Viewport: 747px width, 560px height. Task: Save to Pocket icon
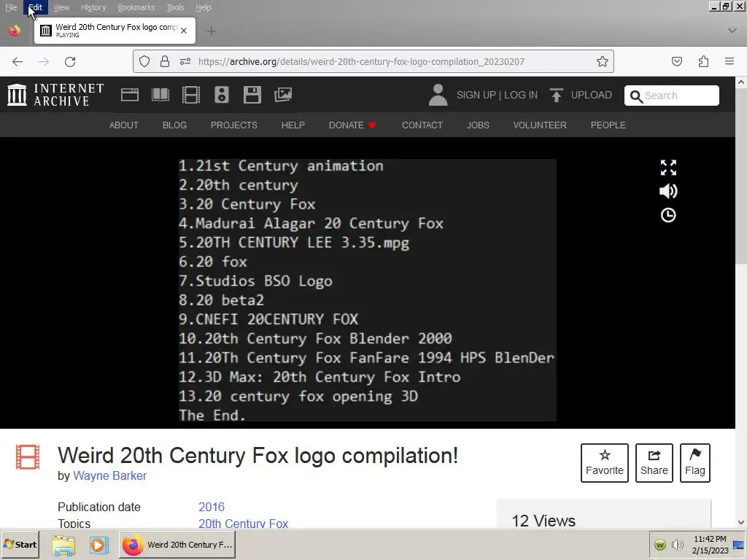click(x=677, y=61)
